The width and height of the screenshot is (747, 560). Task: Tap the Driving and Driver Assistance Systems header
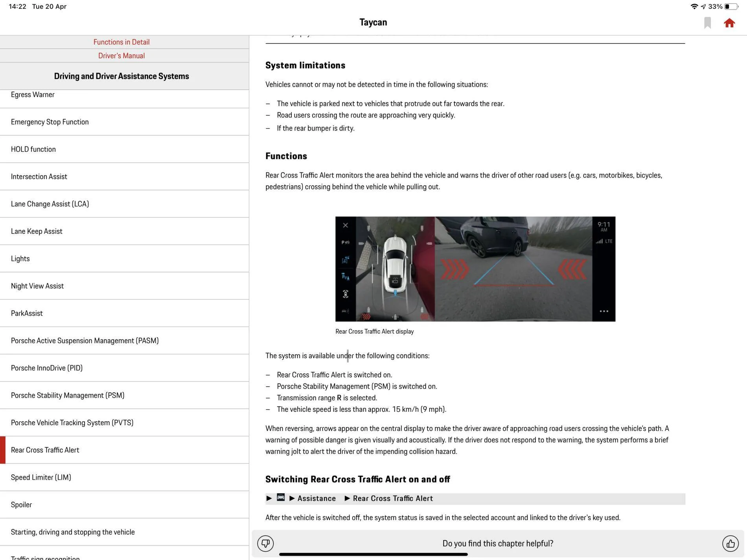click(x=121, y=76)
